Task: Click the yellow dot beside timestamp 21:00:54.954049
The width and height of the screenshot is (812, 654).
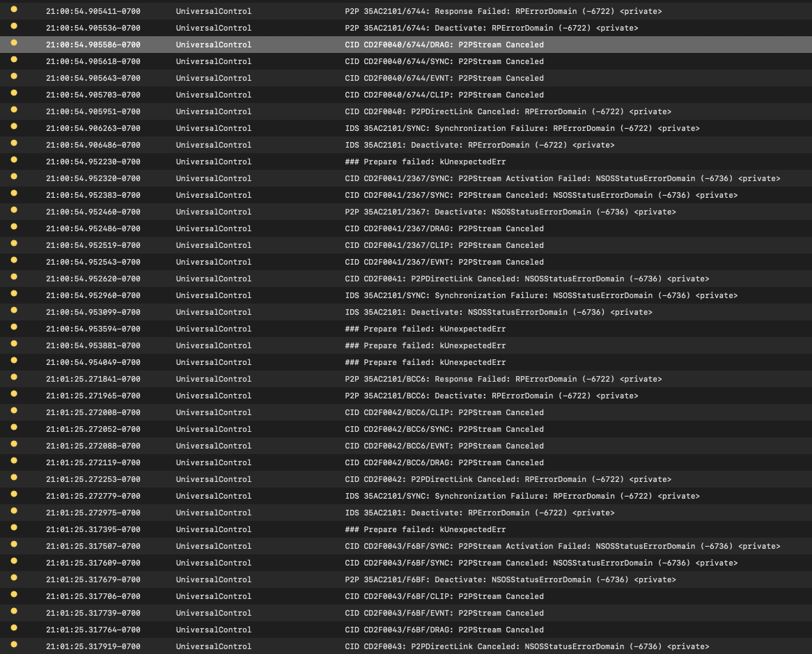Action: (14, 360)
